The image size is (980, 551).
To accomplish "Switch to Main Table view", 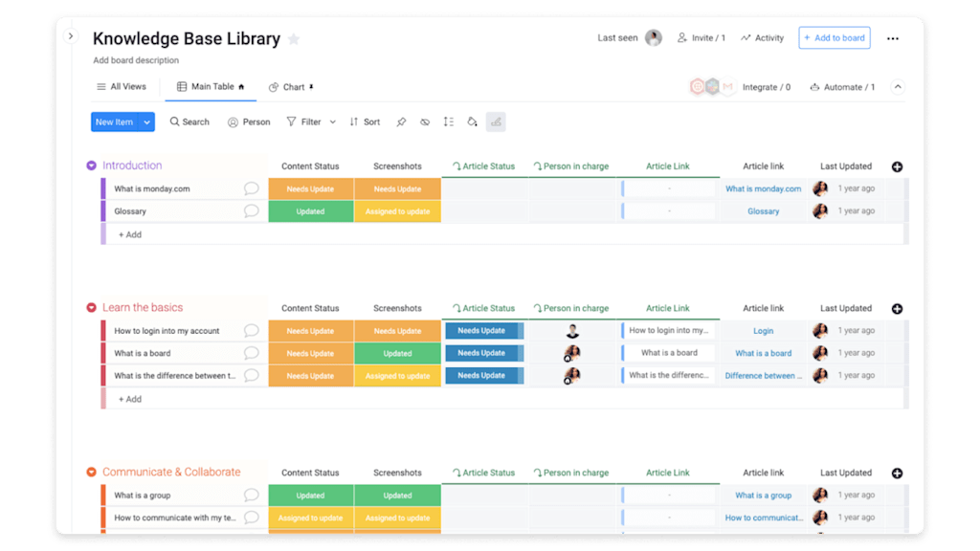I will (211, 87).
